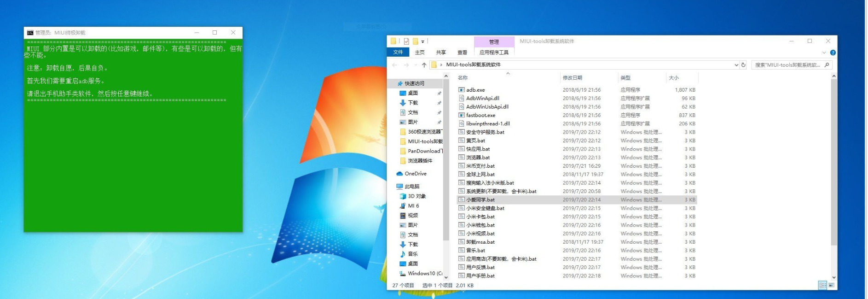Click the 卸载msa.bat file icon

[x=461, y=242]
